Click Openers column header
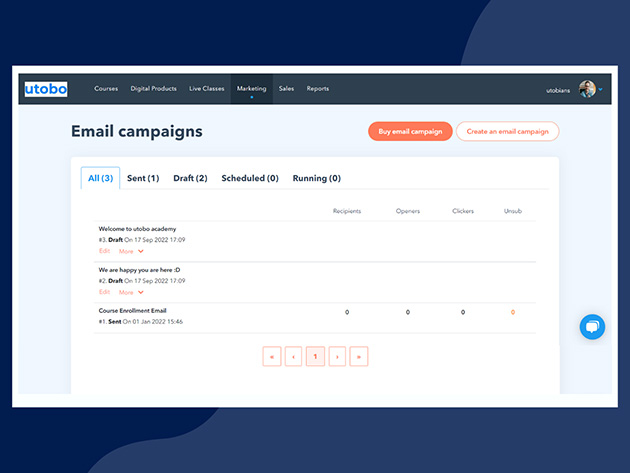This screenshot has width=630, height=473. 408,211
